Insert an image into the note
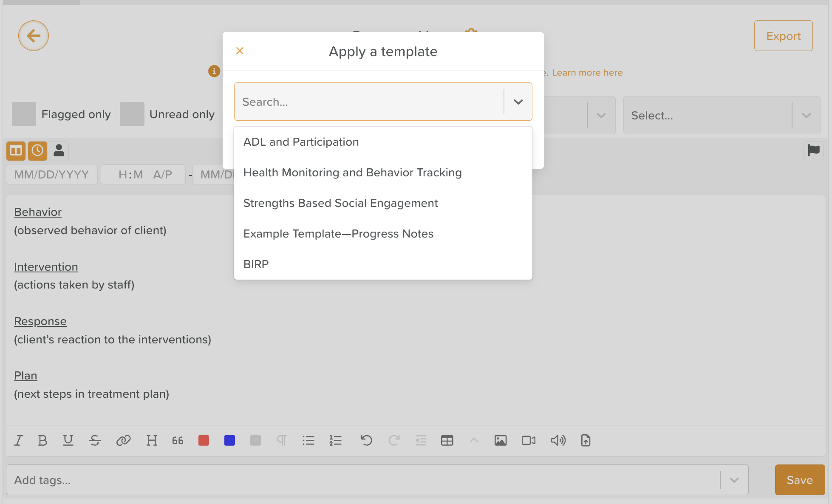Image resolution: width=832 pixels, height=504 pixels. click(x=501, y=441)
